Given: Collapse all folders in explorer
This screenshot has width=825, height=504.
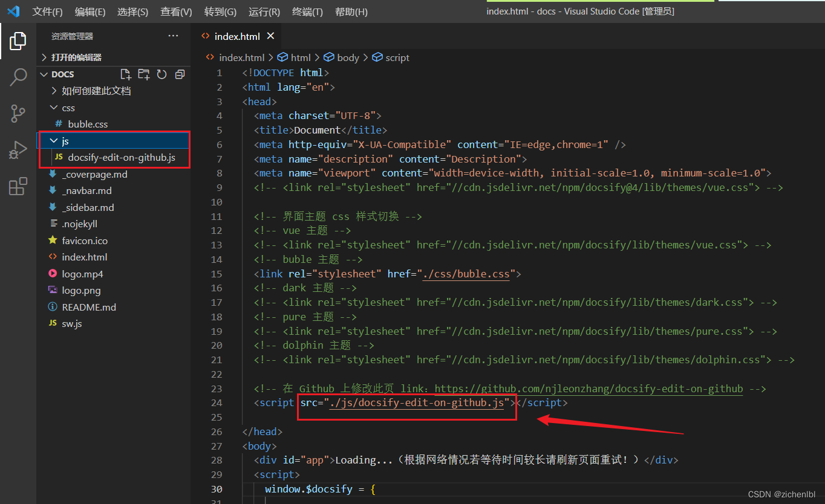Looking at the screenshot, I should [x=180, y=74].
